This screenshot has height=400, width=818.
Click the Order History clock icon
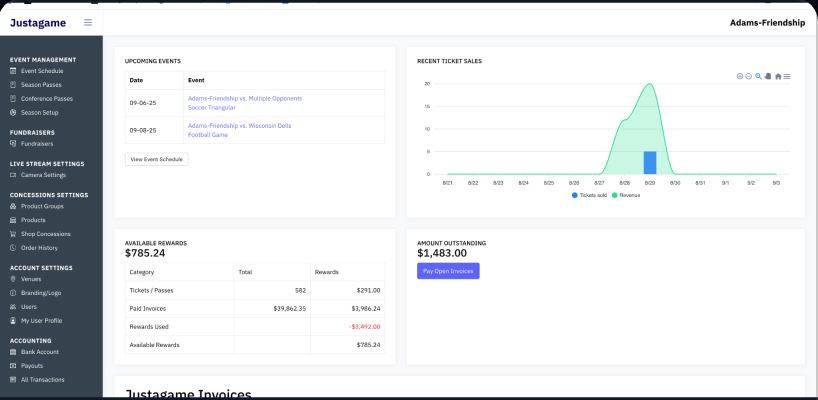(x=13, y=248)
